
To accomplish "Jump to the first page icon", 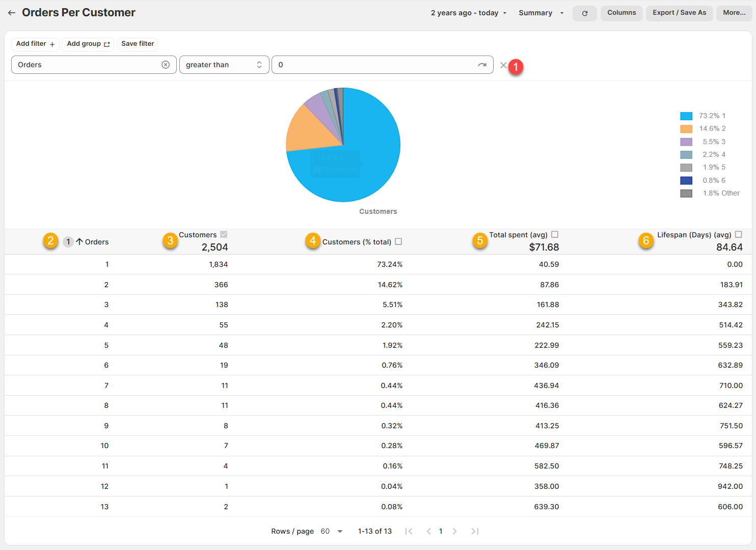I will tap(409, 531).
